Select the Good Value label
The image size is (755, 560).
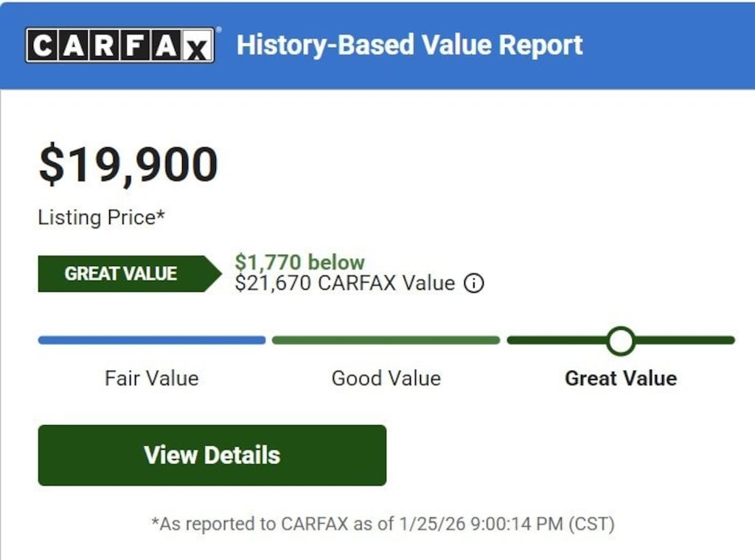pos(386,379)
